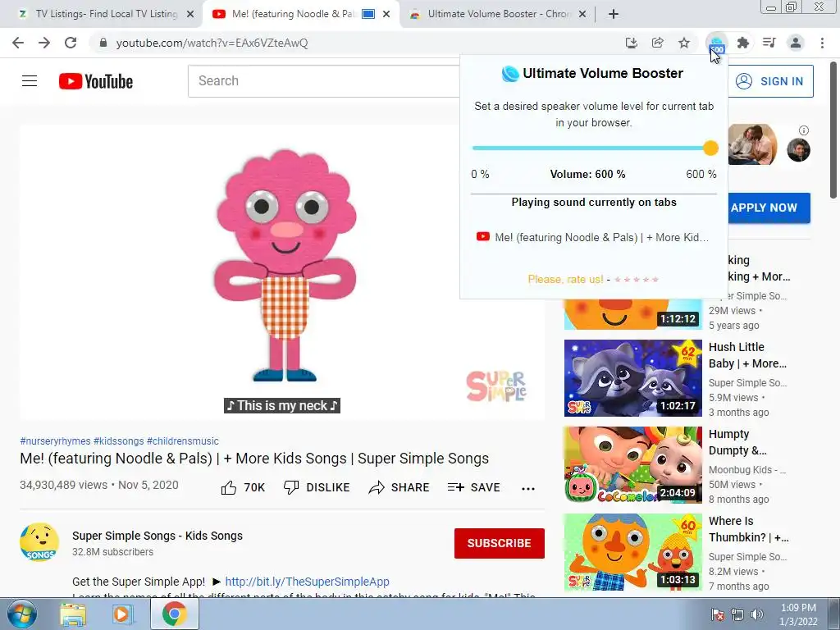The height and width of the screenshot is (630, 840).
Task: Reload the current YouTube page
Action: coord(71,43)
